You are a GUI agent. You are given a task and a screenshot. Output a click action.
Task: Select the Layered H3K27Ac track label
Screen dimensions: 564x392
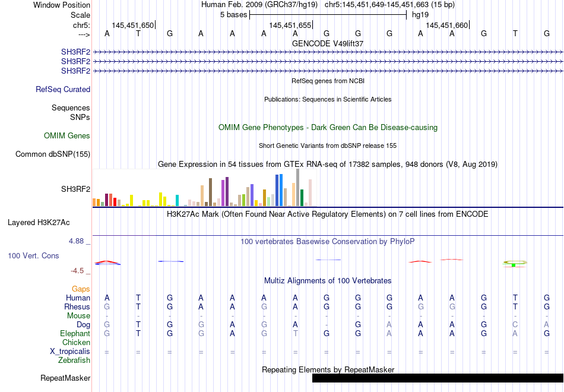coord(39,223)
